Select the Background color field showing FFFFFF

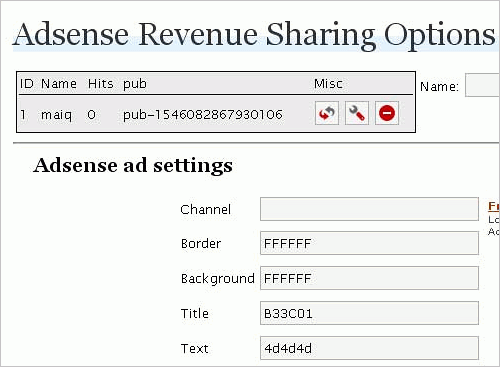[x=369, y=278]
